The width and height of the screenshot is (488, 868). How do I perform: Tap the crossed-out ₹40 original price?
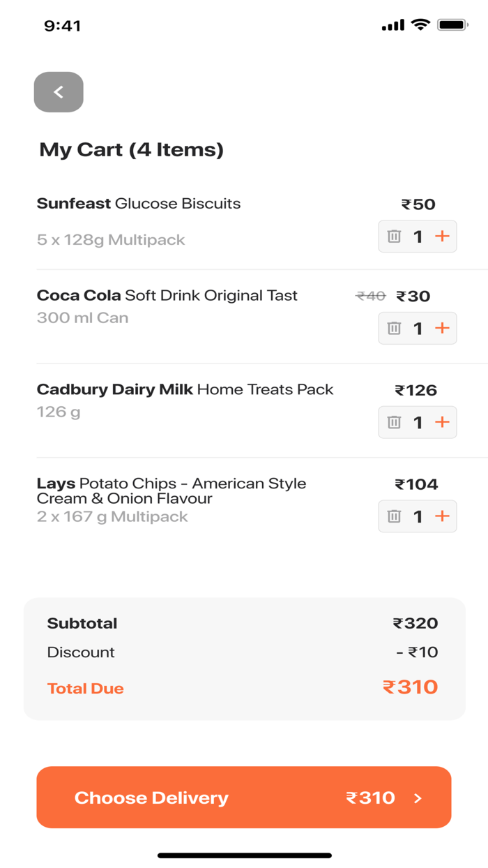pyautogui.click(x=370, y=297)
